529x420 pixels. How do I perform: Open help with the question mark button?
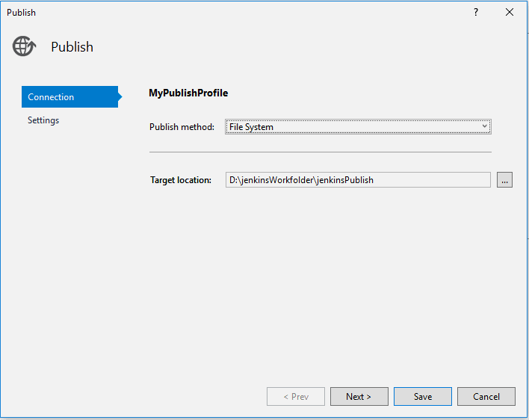(x=476, y=13)
